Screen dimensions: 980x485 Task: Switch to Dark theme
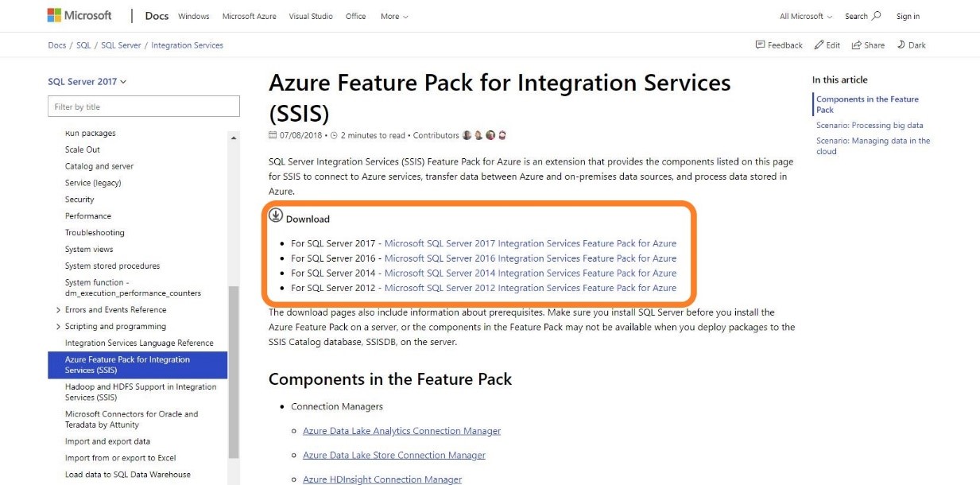912,45
